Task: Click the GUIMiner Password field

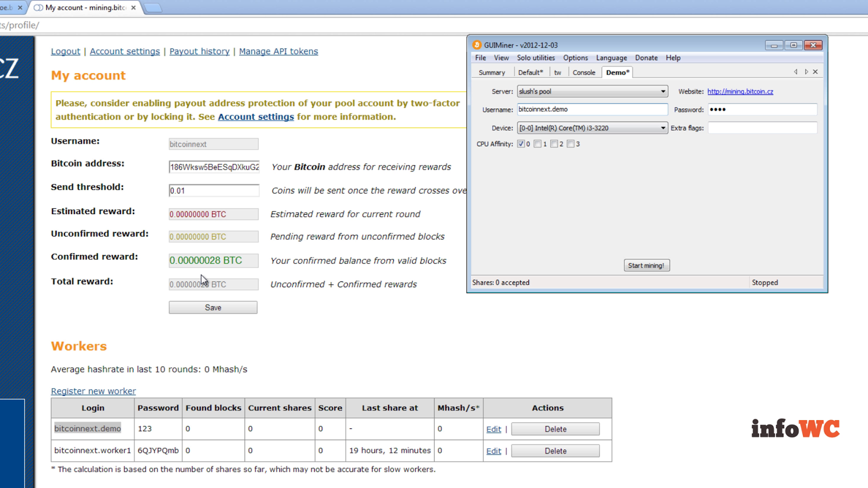Action: 762,109
